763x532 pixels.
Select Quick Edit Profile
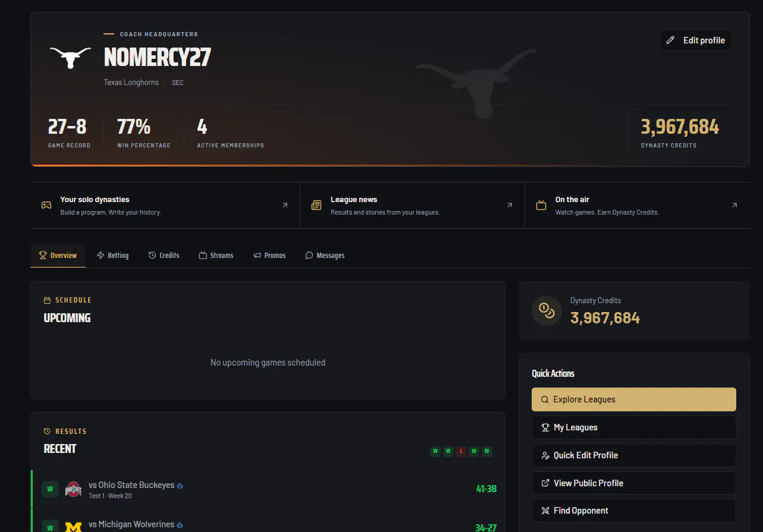coord(634,455)
